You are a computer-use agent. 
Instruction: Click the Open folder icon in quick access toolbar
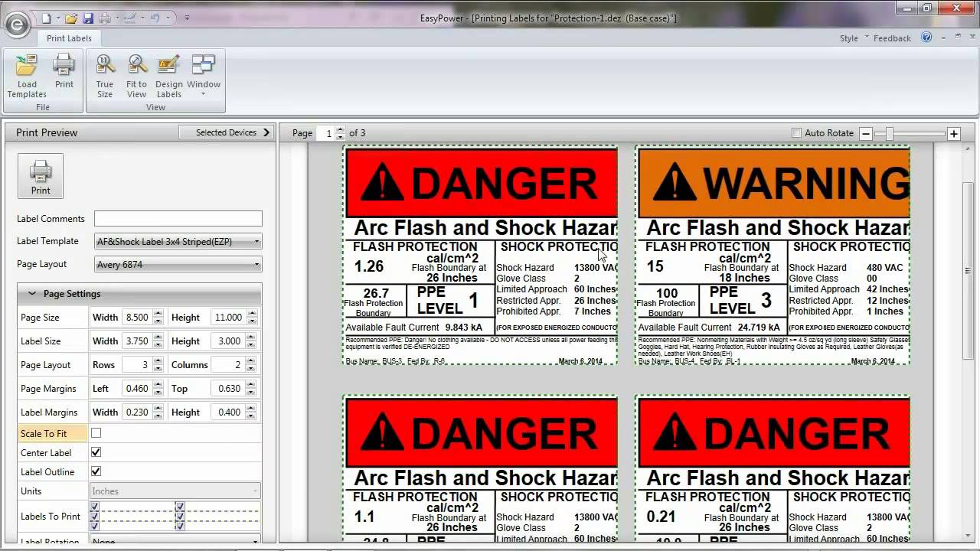(71, 18)
